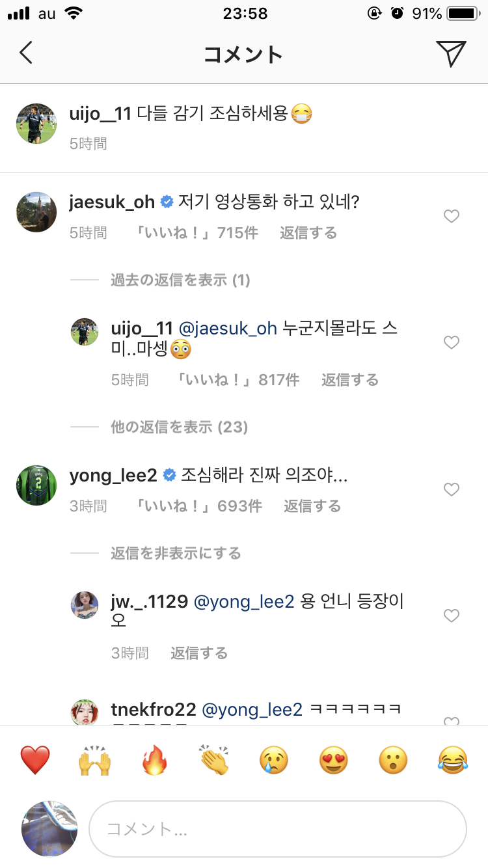View the 693 likes on yong_lee2's comment
Image resolution: width=488 pixels, height=868 pixels.
pyautogui.click(x=198, y=506)
